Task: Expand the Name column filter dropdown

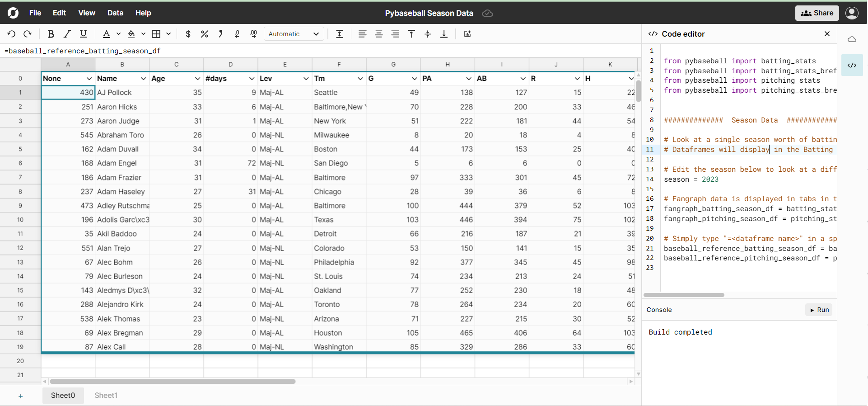Action: point(143,79)
